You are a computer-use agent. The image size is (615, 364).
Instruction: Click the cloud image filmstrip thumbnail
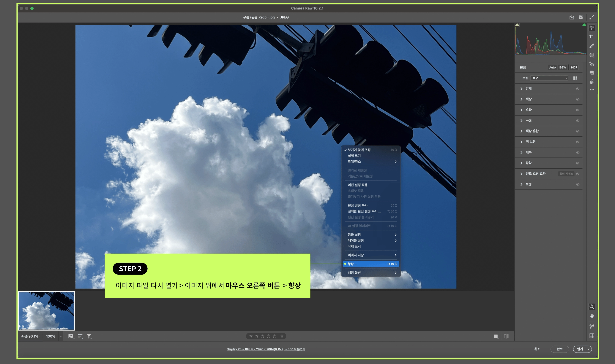[46, 311]
